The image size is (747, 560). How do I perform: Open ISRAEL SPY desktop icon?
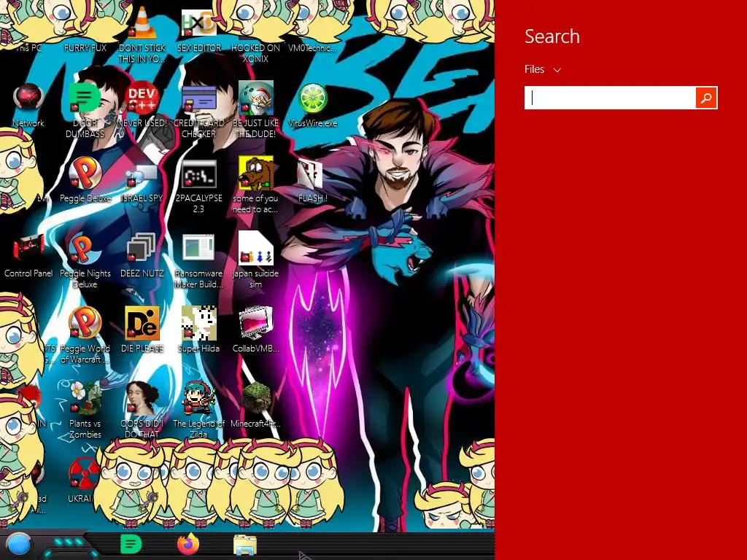point(142,174)
